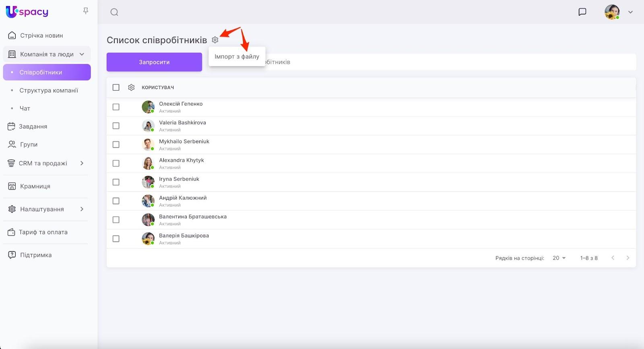The image size is (644, 349).
Task: Open Андрій Калюжний's profile name
Action: (x=183, y=198)
